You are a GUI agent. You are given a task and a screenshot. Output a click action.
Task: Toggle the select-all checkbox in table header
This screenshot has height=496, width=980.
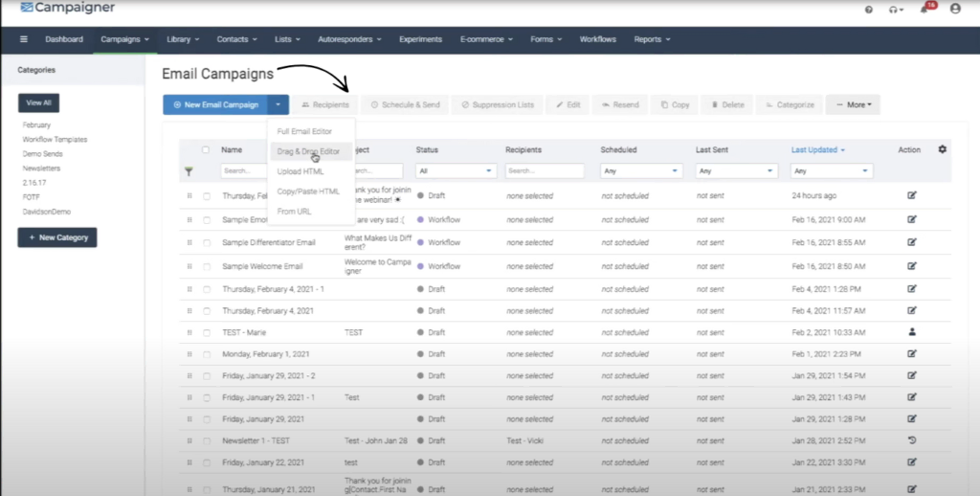click(206, 150)
